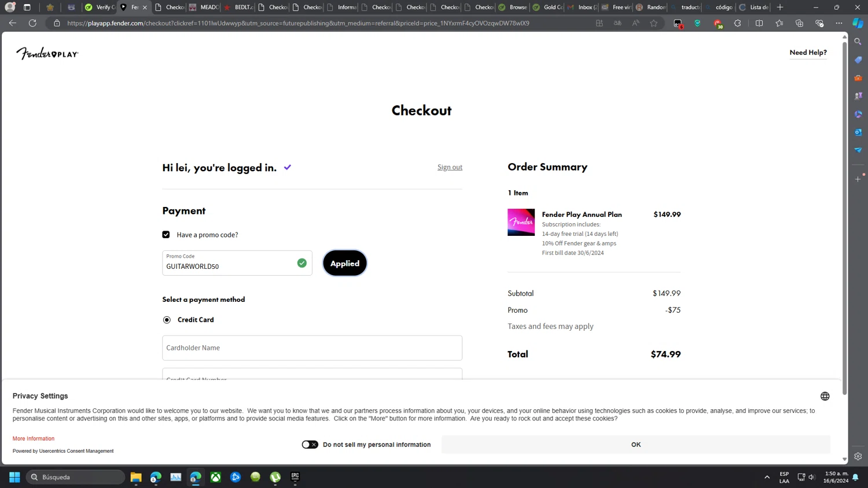View site information lock icon
868x488 pixels.
(x=57, y=23)
